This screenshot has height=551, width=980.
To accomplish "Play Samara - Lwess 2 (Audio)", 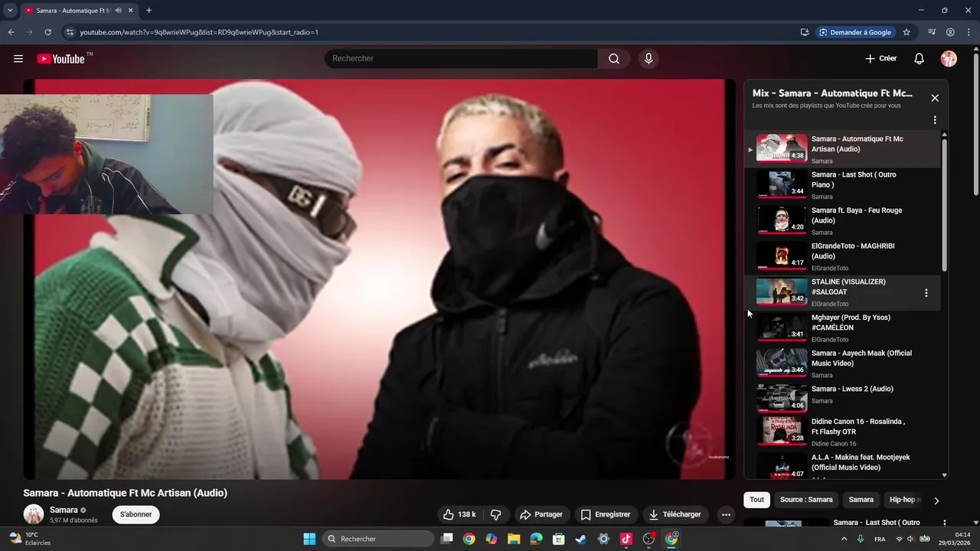I will point(842,397).
